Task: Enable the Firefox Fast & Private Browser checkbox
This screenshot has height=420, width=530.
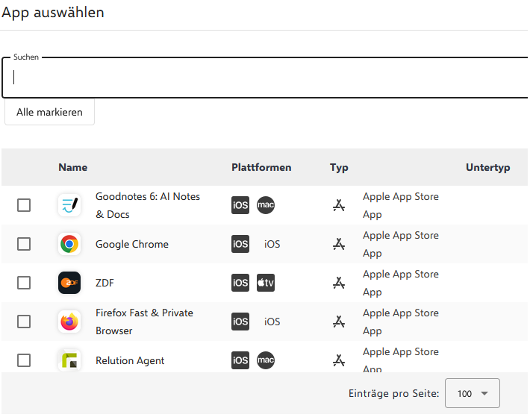Action: [x=24, y=322]
